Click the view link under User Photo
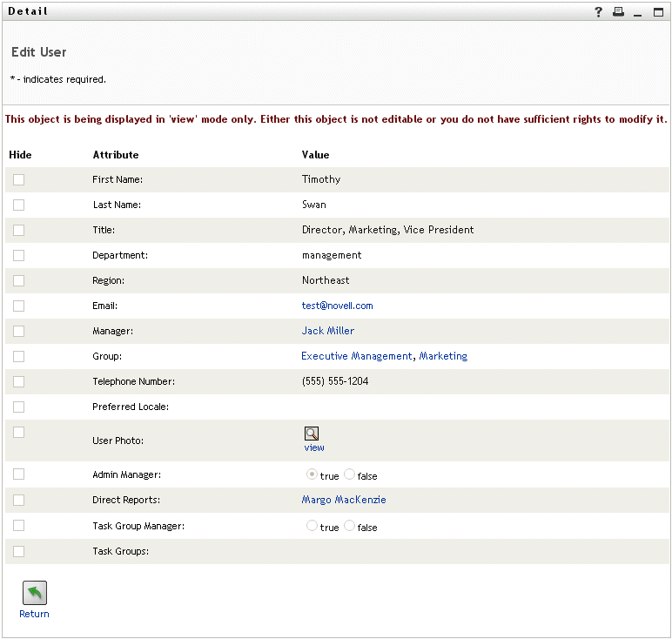 [x=313, y=447]
